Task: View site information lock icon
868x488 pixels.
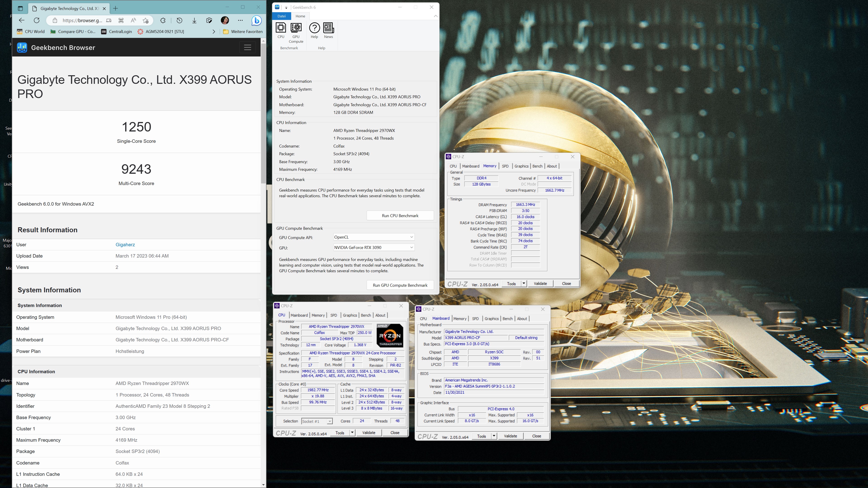Action: click(55, 21)
